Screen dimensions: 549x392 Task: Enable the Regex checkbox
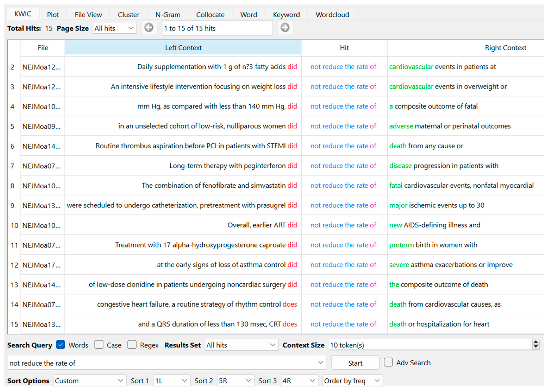click(x=132, y=345)
